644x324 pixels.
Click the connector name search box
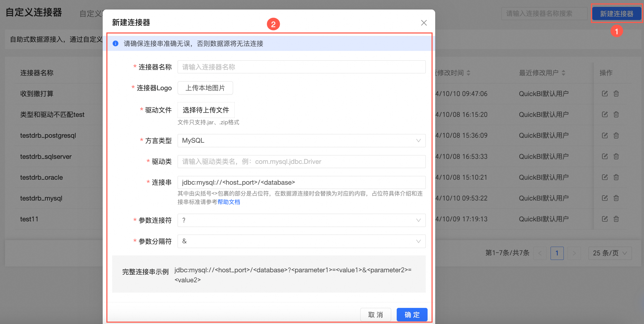point(544,13)
